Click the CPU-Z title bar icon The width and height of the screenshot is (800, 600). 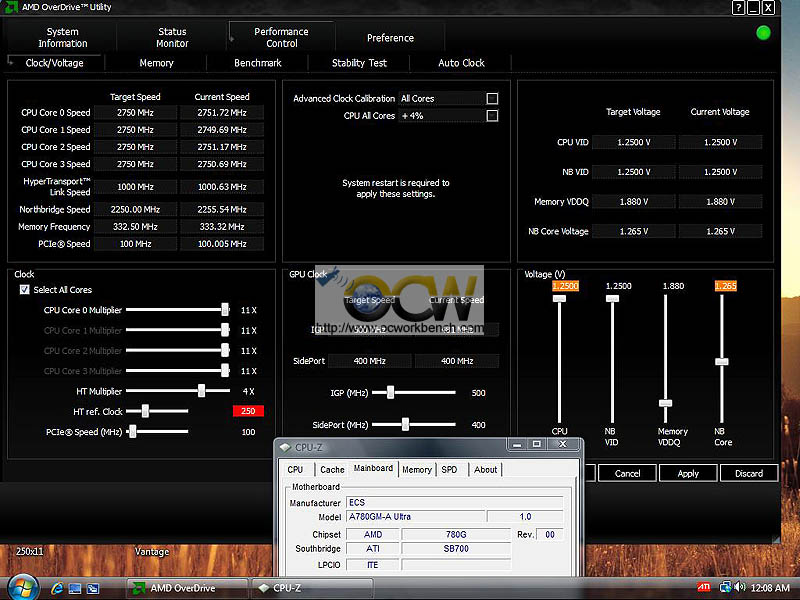click(x=285, y=447)
